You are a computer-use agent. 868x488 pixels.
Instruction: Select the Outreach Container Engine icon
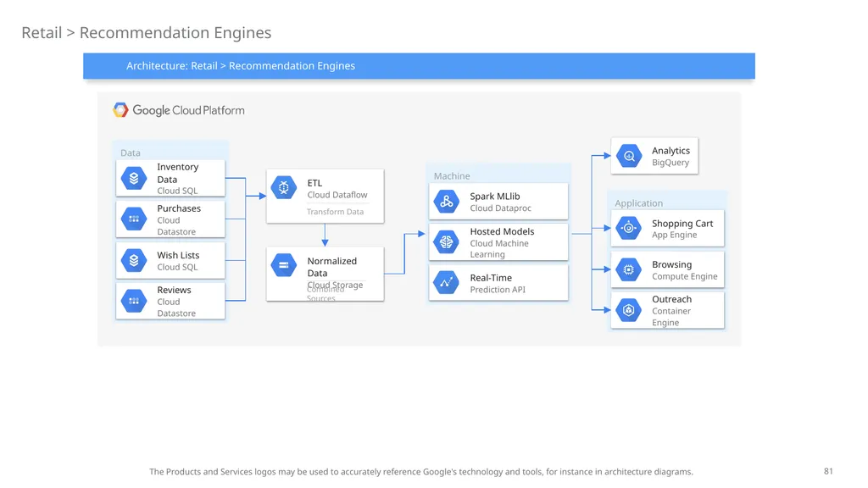pos(629,310)
